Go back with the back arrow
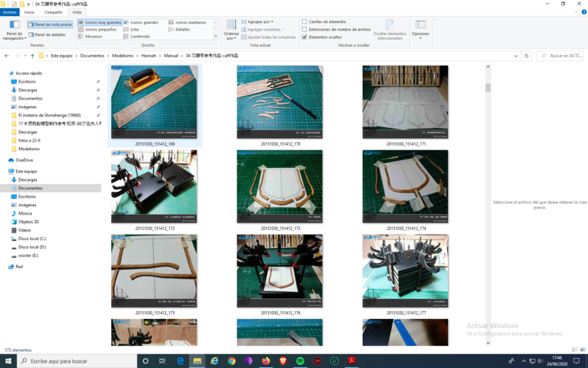Image resolution: width=588 pixels, height=368 pixels. pos(7,55)
